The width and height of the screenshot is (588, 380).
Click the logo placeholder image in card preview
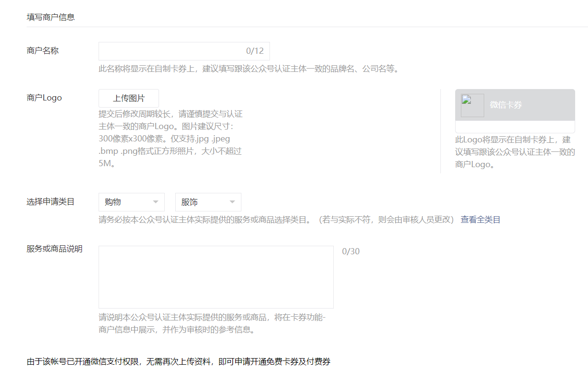(472, 105)
